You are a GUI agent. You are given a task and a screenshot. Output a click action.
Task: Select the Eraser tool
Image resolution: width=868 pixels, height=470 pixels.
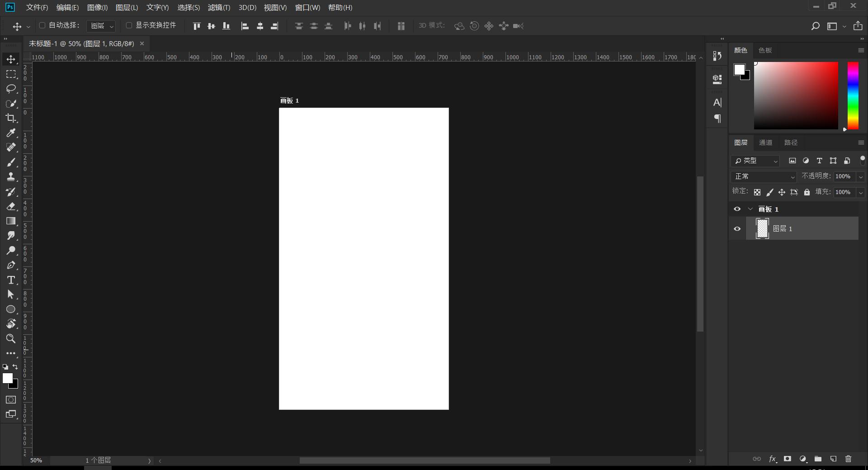11,206
